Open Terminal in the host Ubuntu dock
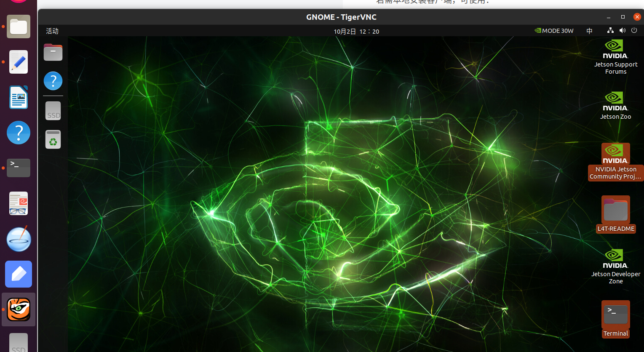The height and width of the screenshot is (352, 644). [x=19, y=168]
